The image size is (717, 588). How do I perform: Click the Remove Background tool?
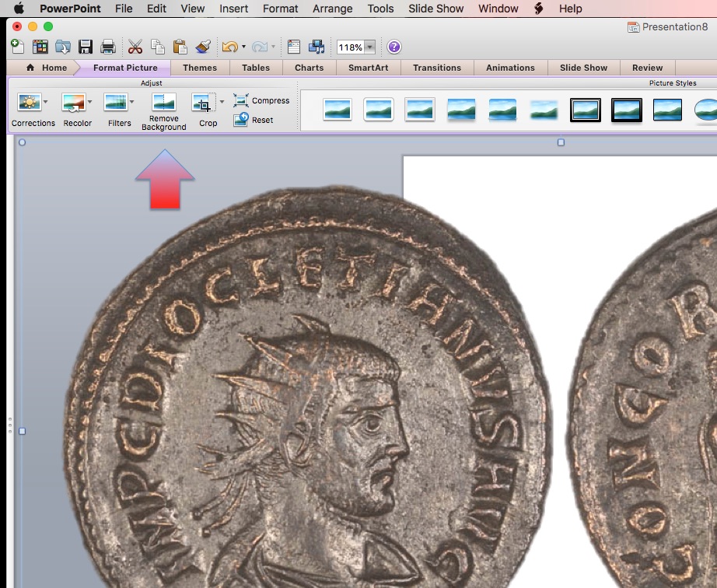point(164,110)
